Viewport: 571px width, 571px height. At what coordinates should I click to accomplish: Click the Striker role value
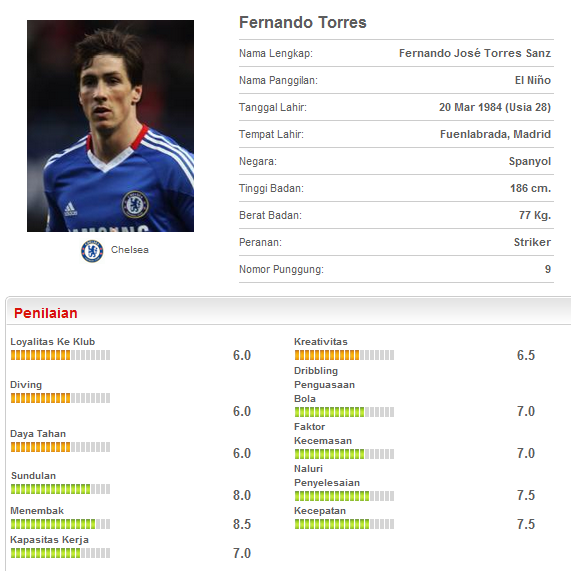[x=532, y=242]
